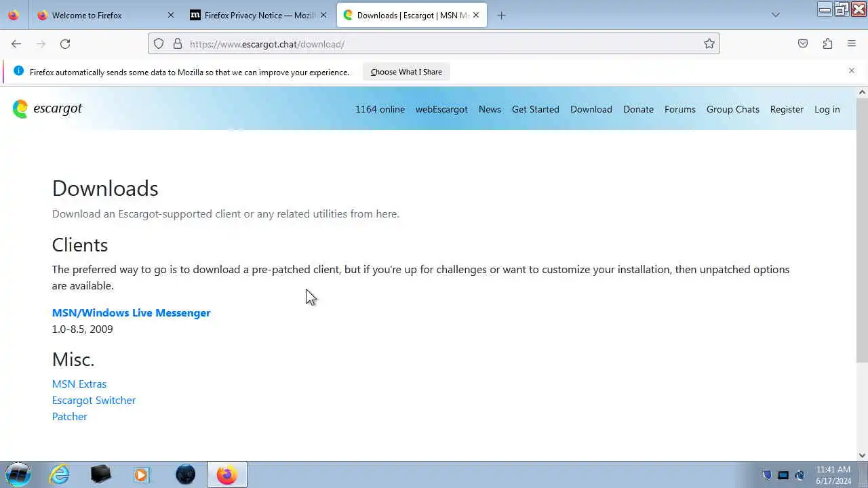Viewport: 868px width, 488px height.
Task: Select the Downloads Escargot tab
Action: [x=412, y=15]
